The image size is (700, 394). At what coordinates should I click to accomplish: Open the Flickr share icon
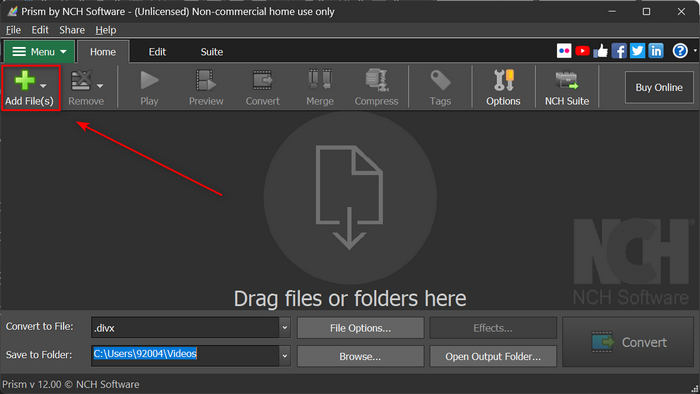(564, 51)
